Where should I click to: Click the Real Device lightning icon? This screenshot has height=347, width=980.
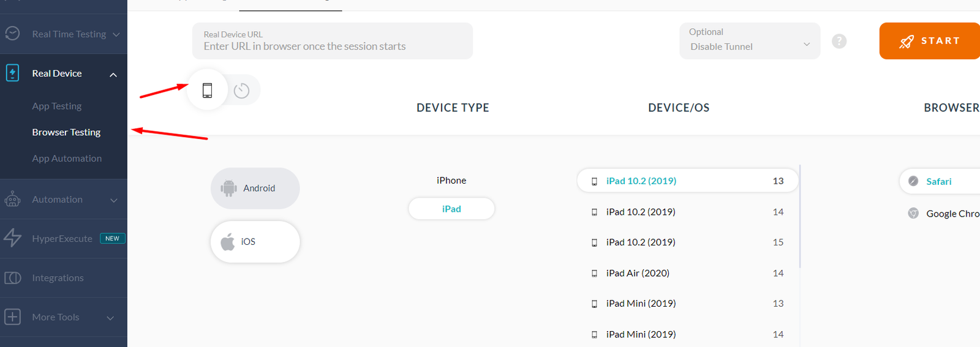(x=12, y=73)
